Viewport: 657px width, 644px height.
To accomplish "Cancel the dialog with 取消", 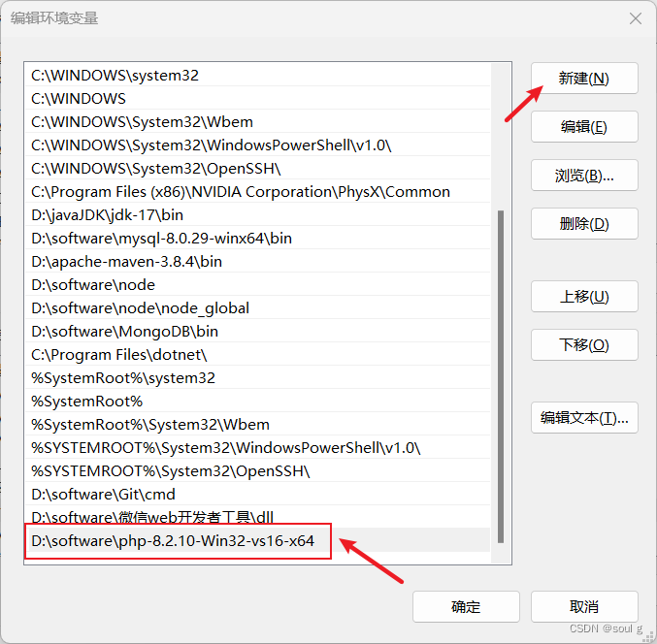I will pos(584,607).
